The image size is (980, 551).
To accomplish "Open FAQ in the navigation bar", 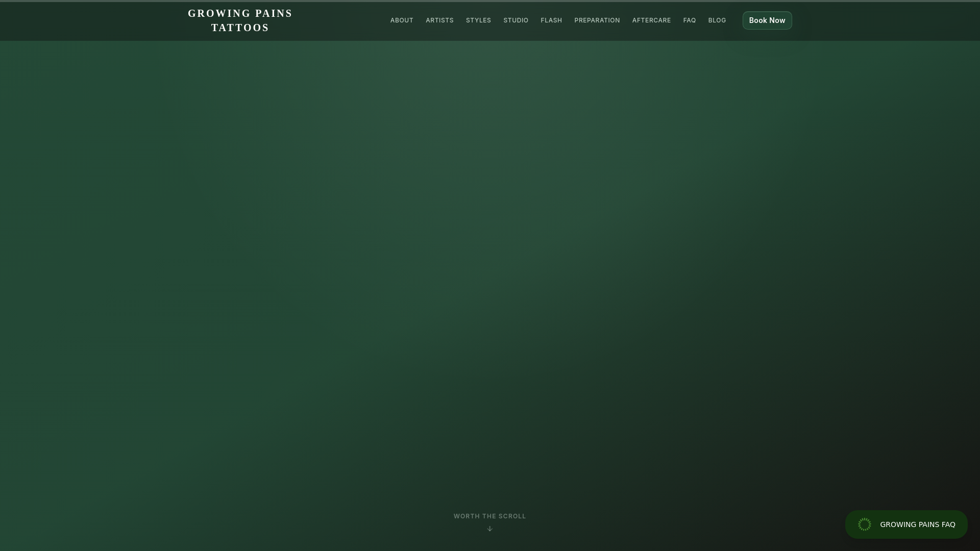I will click(689, 20).
